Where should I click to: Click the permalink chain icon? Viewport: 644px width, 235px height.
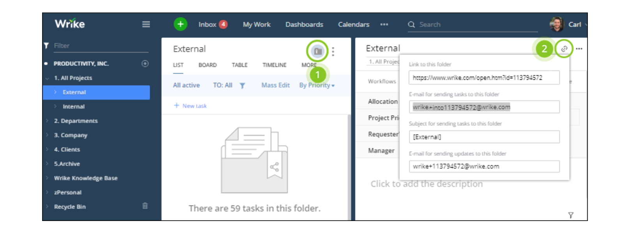tap(564, 49)
